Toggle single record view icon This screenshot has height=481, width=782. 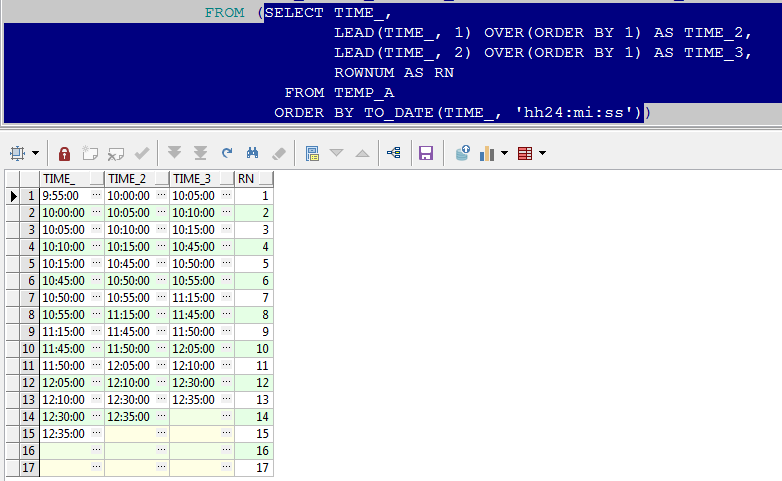(x=312, y=154)
